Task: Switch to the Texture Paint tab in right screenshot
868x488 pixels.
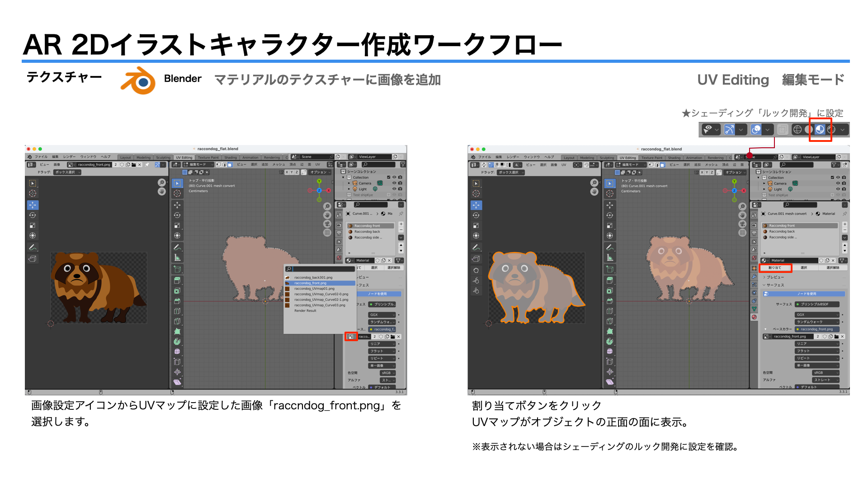Action: coord(652,158)
